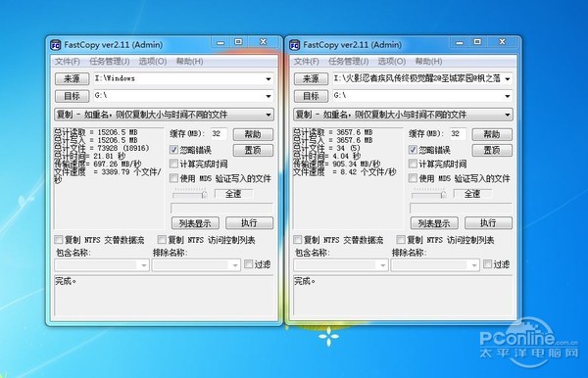The image size is (588, 378).
Task: Uncheck 忽略错误 in left window
Action: 173,150
